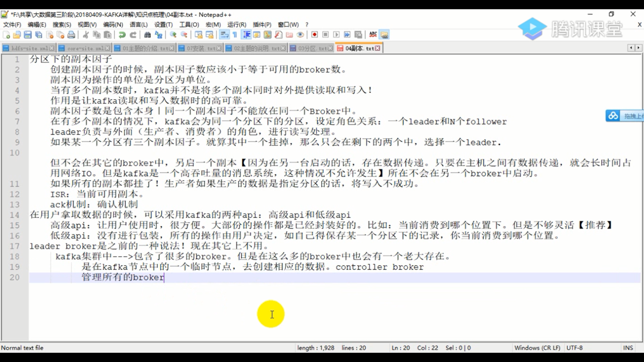Screen dimensions: 644x362
Task: Click the Zoom In magnifier icon
Action: 173,35
